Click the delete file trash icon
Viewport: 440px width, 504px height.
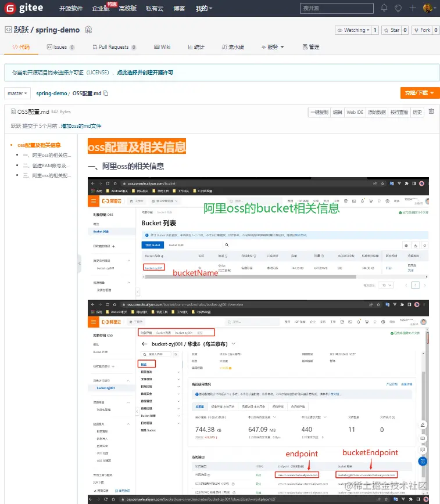pyautogui.click(x=431, y=111)
